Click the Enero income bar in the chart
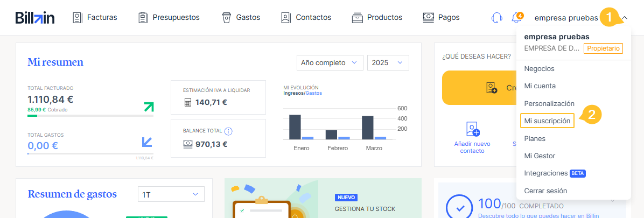 [295, 127]
